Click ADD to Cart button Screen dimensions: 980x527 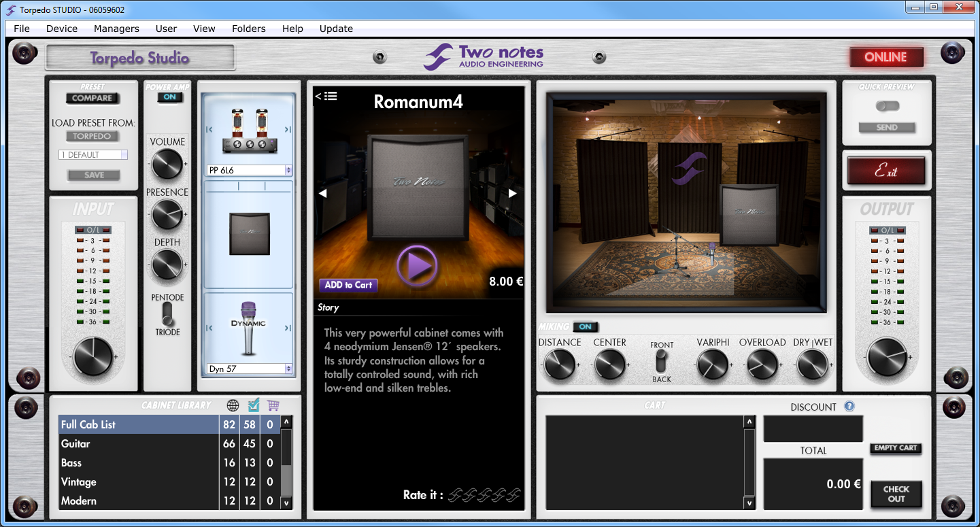pos(348,285)
